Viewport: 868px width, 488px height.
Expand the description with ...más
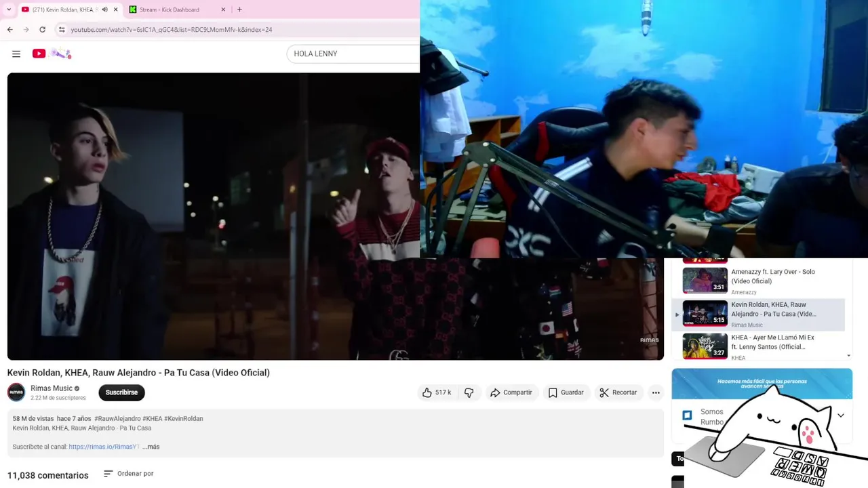(151, 447)
